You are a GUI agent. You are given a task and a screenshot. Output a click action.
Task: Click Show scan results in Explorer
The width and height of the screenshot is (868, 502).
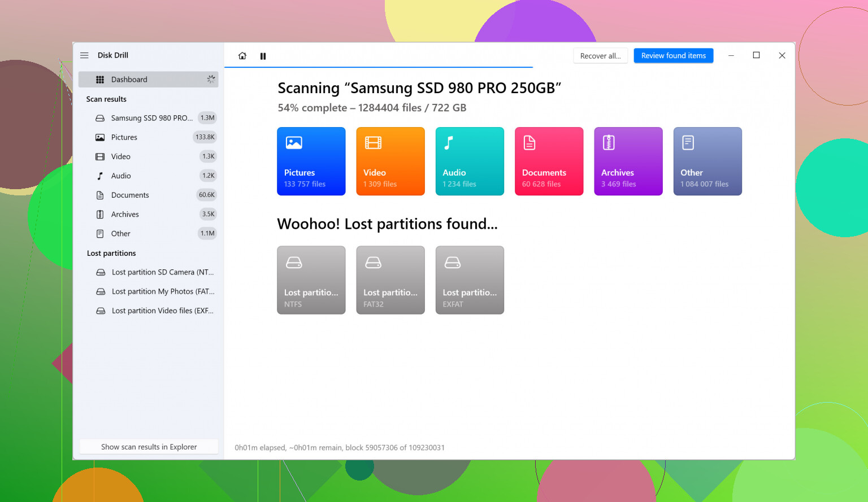point(149,447)
